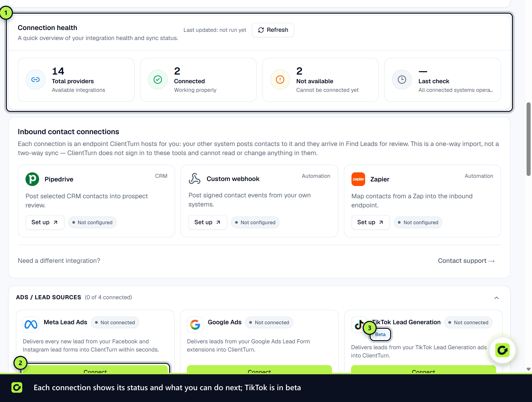Click the 14 Total providers card
Screen dimensions: 532x402
76,80
